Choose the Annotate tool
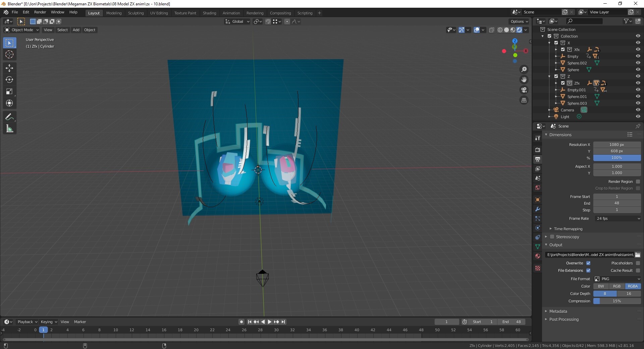 [9, 117]
